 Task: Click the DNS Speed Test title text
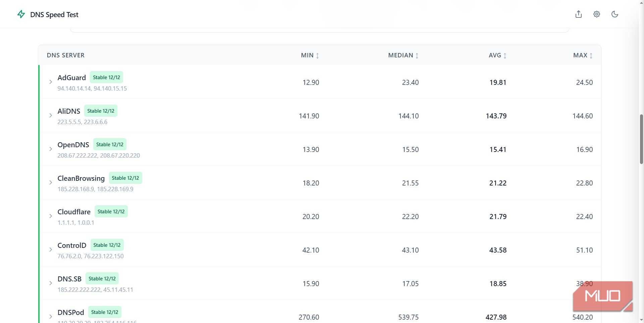click(54, 14)
